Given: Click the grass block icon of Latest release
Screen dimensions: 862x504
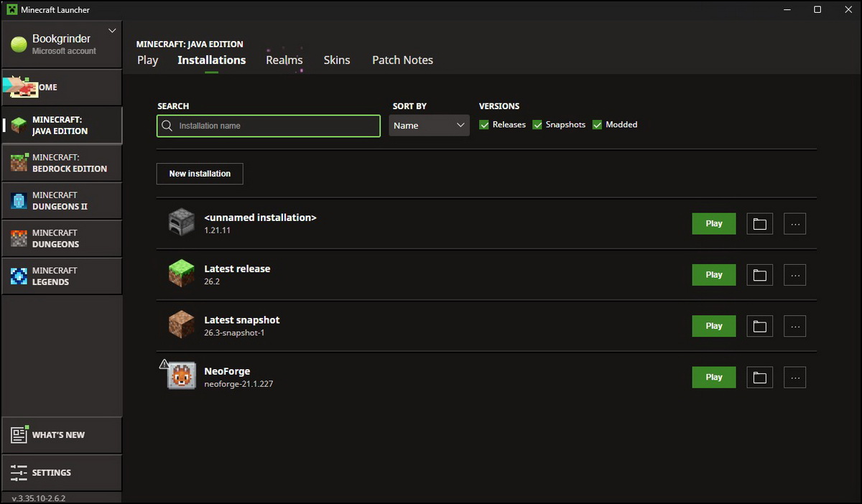Looking at the screenshot, I should pos(181,274).
